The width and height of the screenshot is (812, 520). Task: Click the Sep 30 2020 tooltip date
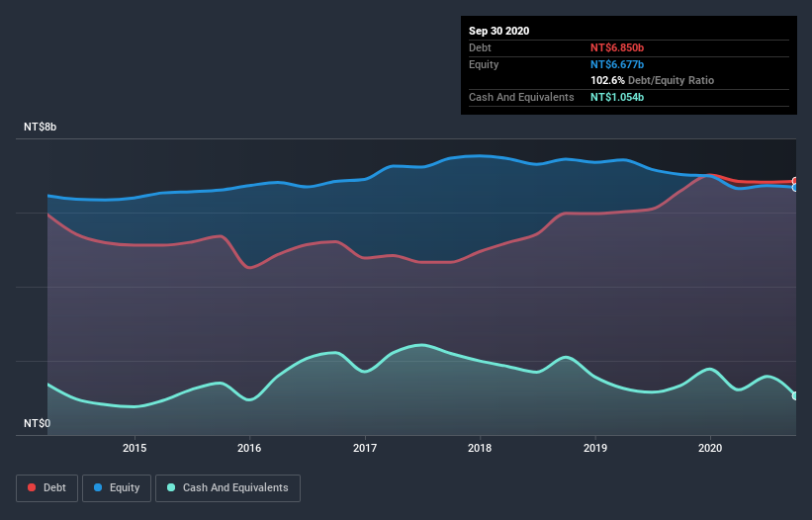(x=498, y=31)
